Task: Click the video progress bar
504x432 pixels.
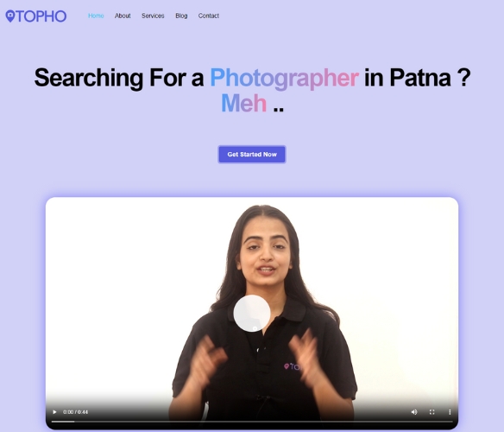Action: (252, 422)
